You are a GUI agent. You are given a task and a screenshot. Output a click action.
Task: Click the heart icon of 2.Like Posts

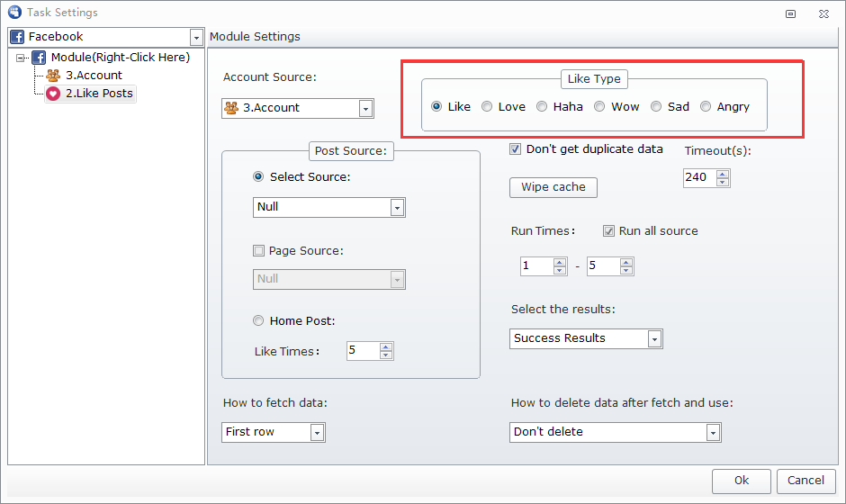[x=53, y=94]
